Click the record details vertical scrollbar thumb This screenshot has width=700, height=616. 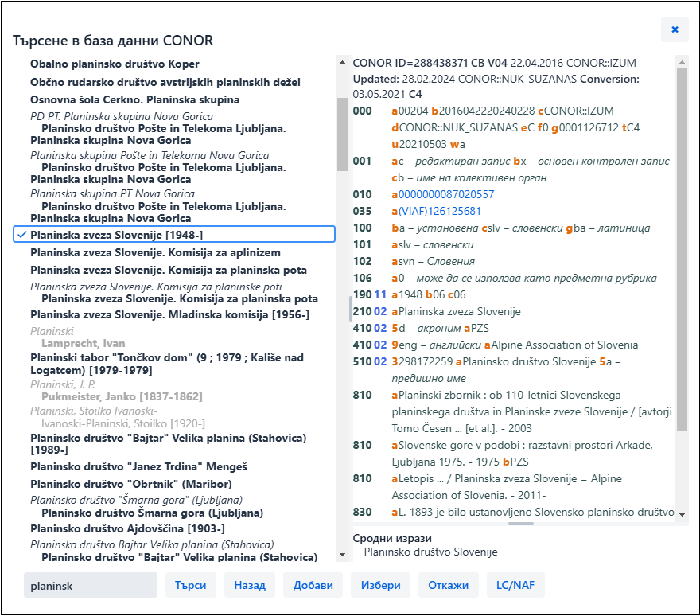click(x=682, y=250)
